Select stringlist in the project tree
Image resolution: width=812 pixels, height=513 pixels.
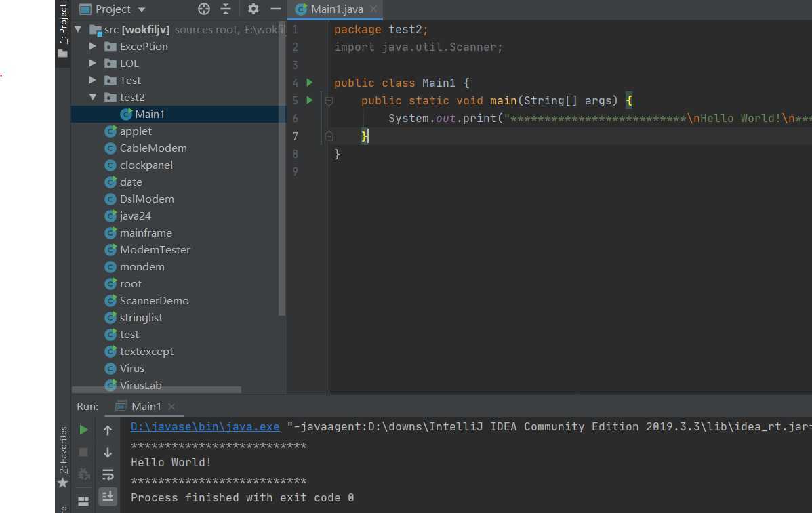click(x=141, y=317)
